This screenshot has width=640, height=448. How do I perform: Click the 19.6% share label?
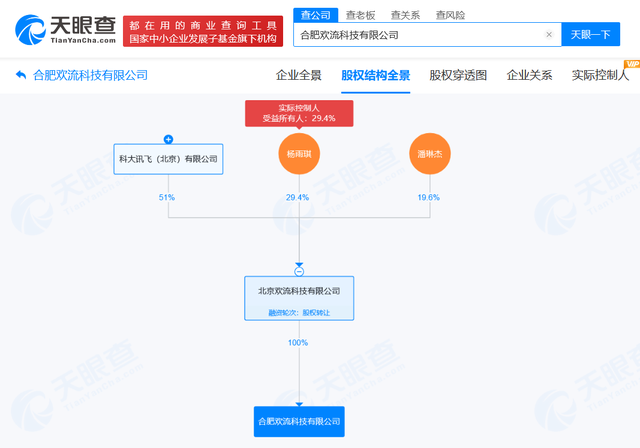pos(429,197)
